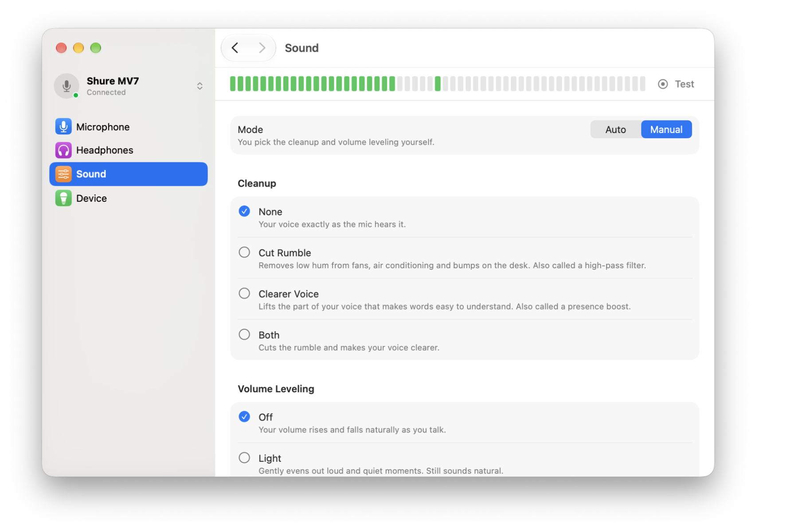798x532 pixels.
Task: Open the Device settings section
Action: point(129,198)
